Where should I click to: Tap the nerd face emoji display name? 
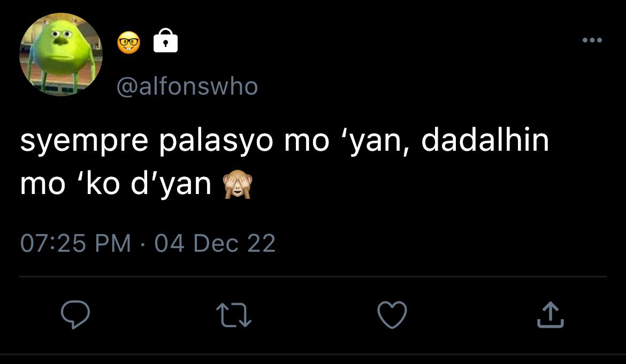(128, 42)
